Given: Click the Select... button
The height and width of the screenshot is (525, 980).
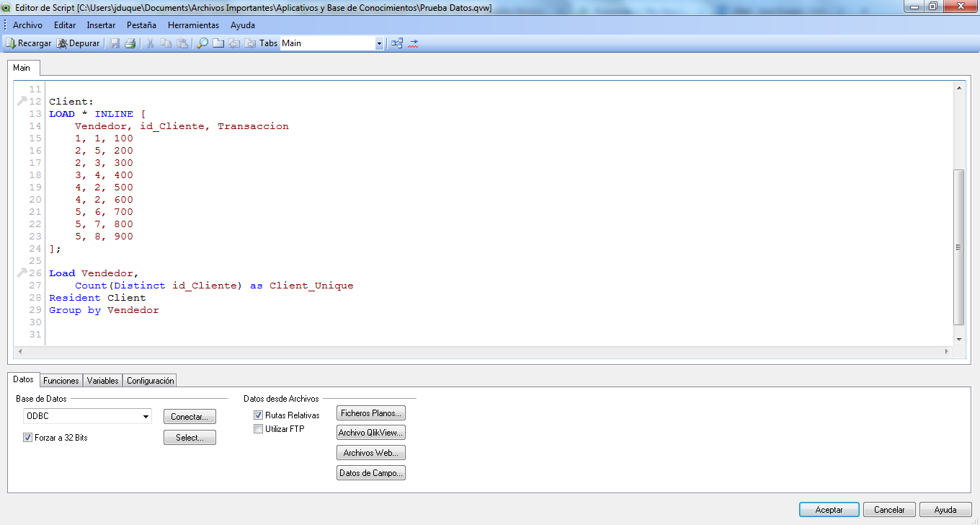Looking at the screenshot, I should [190, 438].
